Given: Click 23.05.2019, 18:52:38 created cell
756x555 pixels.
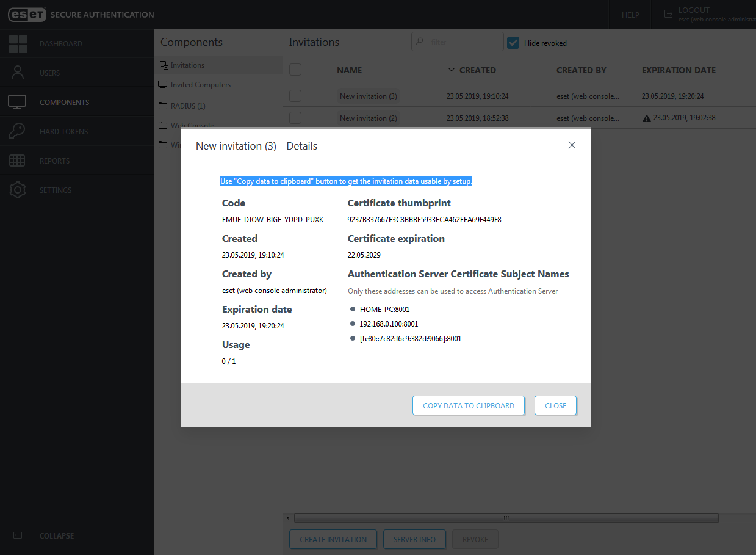Looking at the screenshot, I should pos(478,118).
